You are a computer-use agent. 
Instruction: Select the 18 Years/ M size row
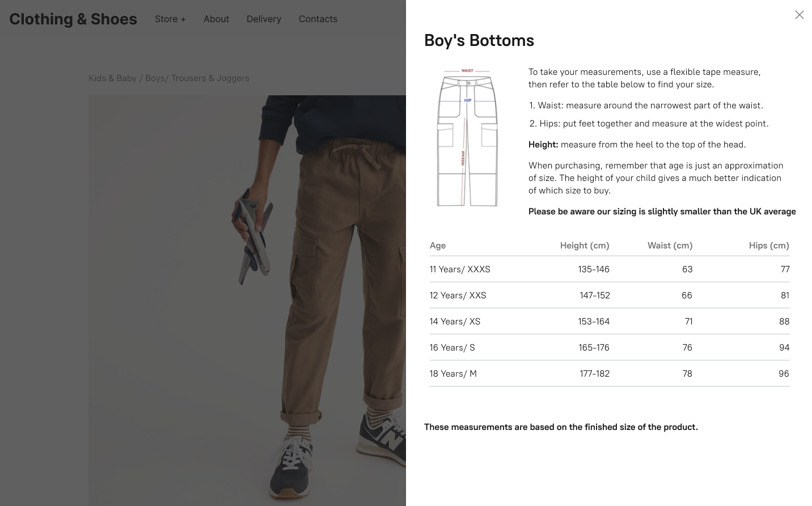click(453, 373)
